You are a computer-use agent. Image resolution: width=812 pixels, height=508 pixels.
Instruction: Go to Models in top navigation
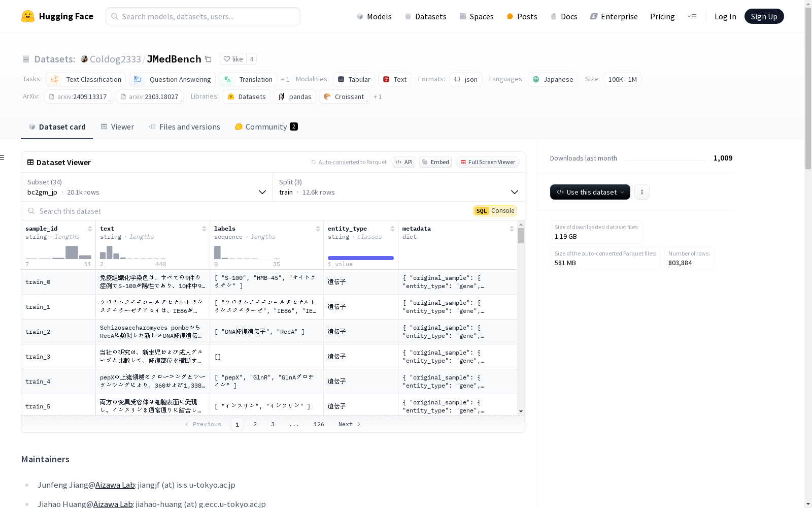tap(374, 16)
